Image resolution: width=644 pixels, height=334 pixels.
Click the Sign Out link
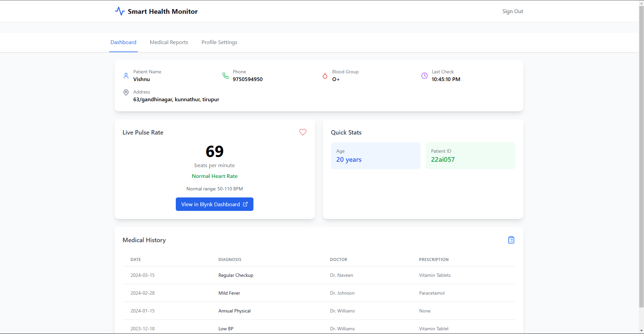(x=513, y=11)
